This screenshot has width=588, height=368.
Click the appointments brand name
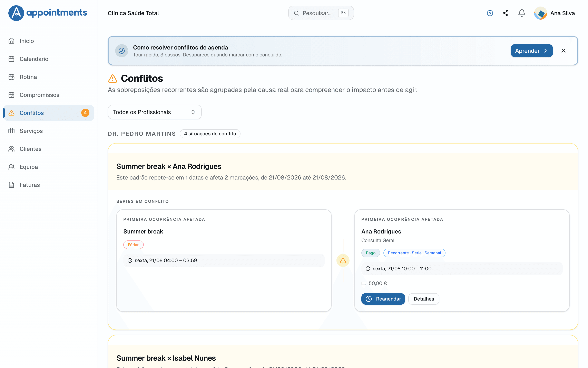click(57, 13)
